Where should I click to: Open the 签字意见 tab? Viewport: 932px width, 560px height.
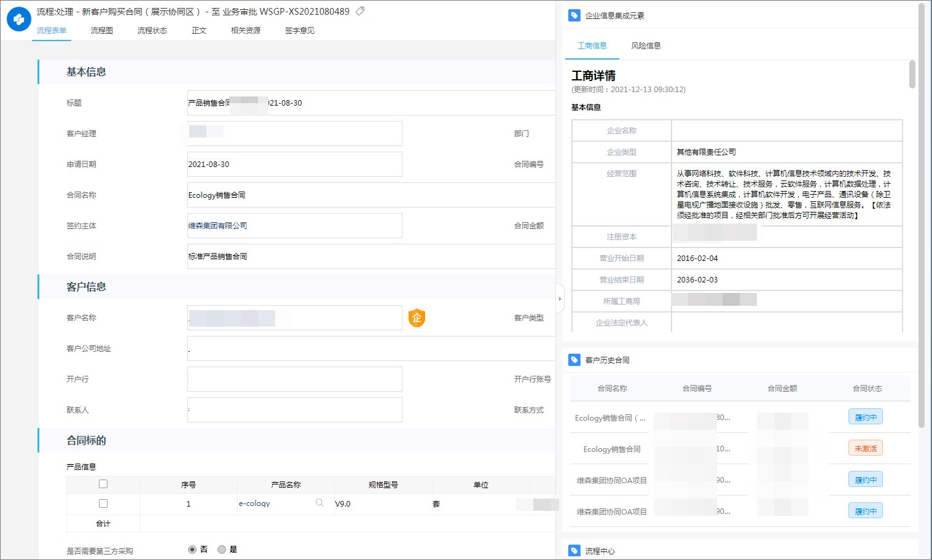pos(300,30)
